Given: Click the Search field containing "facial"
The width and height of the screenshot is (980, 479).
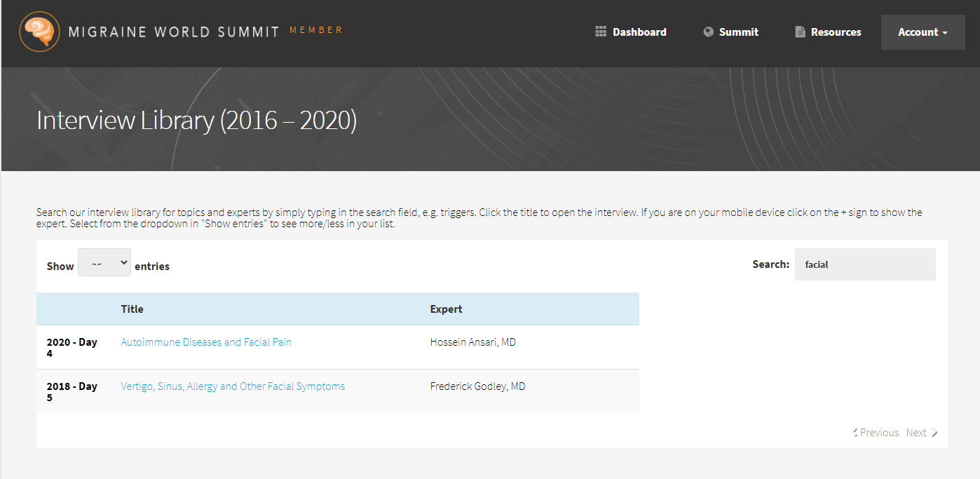Looking at the screenshot, I should (864, 264).
